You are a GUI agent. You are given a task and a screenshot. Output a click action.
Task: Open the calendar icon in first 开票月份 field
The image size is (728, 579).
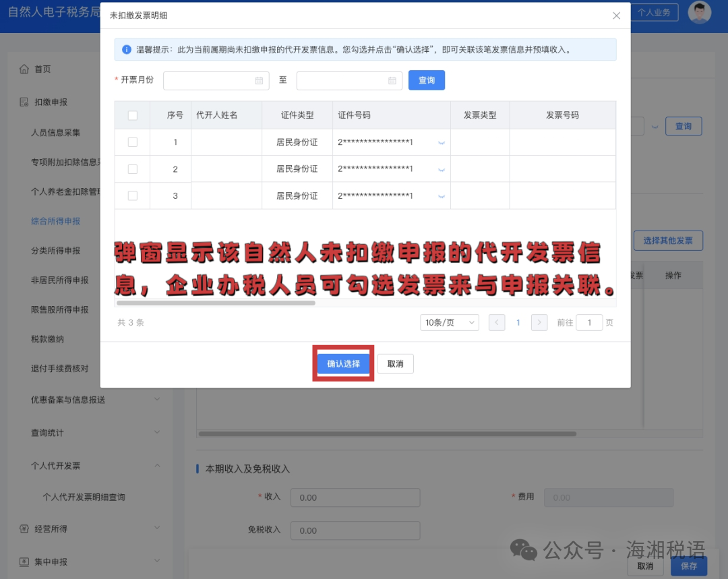(x=260, y=80)
